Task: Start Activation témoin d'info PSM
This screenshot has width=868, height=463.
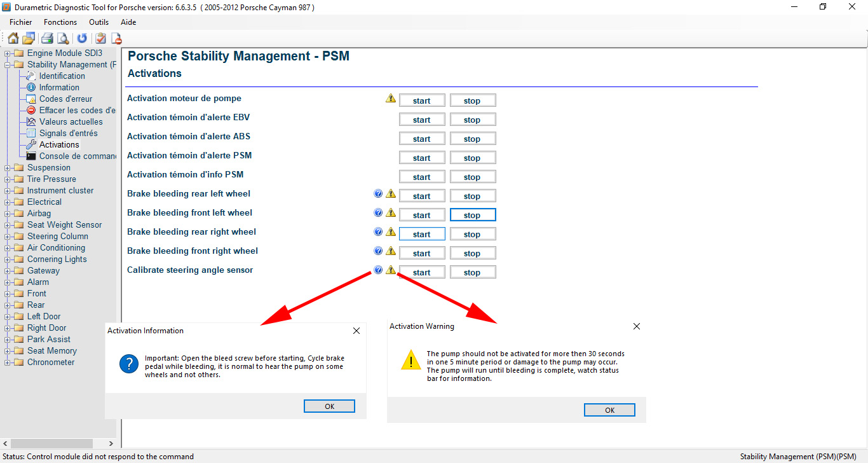Action: (x=422, y=177)
